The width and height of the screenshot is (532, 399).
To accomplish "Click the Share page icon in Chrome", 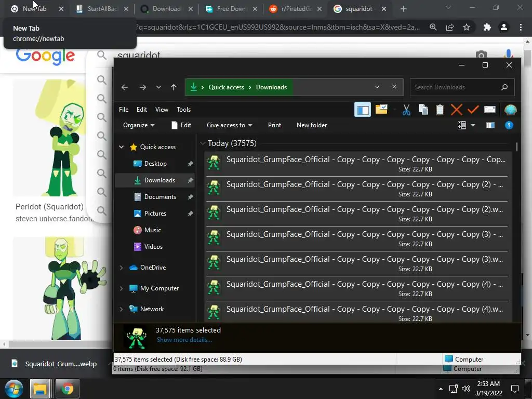I will pyautogui.click(x=450, y=27).
